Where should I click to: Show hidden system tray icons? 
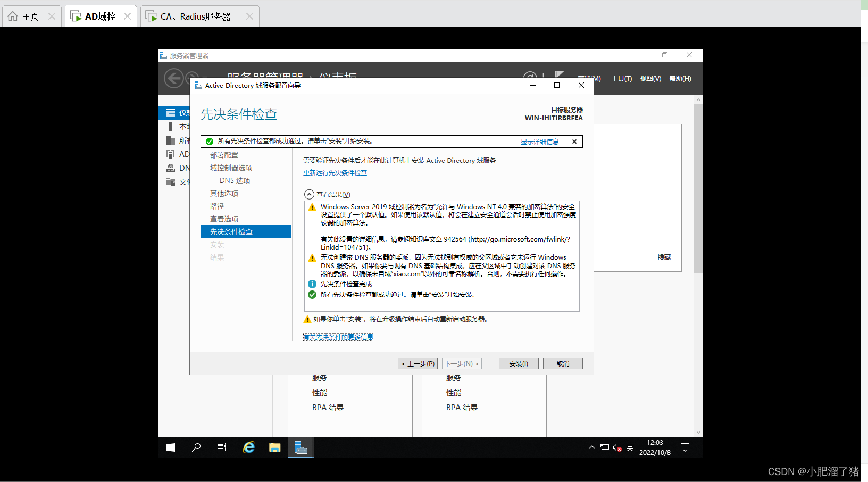(591, 448)
